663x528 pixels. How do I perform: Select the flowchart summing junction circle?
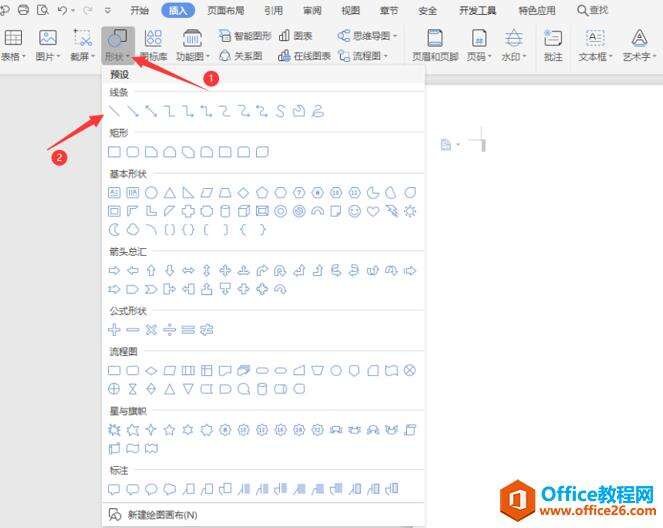pos(410,371)
